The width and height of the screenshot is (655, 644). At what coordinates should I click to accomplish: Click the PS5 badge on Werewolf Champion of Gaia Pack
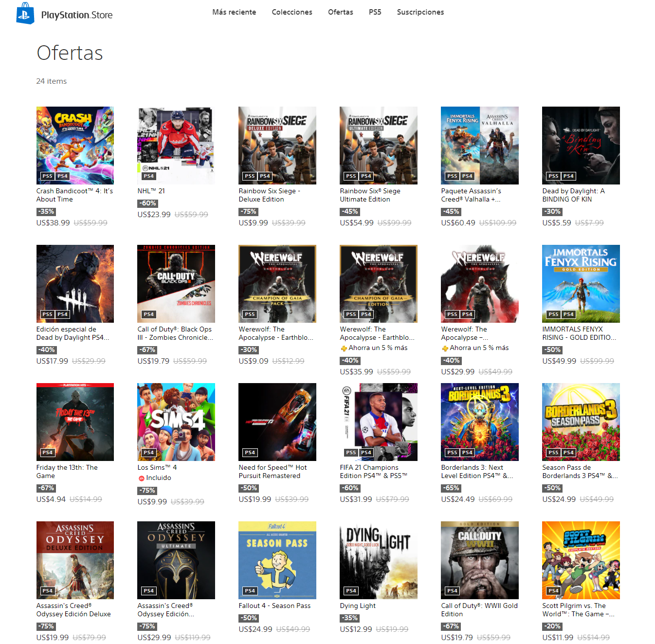[250, 314]
